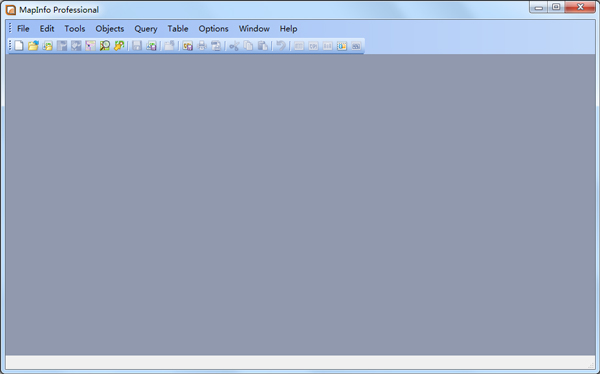Image resolution: width=600 pixels, height=374 pixels.
Task: Maximize the MapInfo Professional window
Action: pyautogui.click(x=556, y=7)
